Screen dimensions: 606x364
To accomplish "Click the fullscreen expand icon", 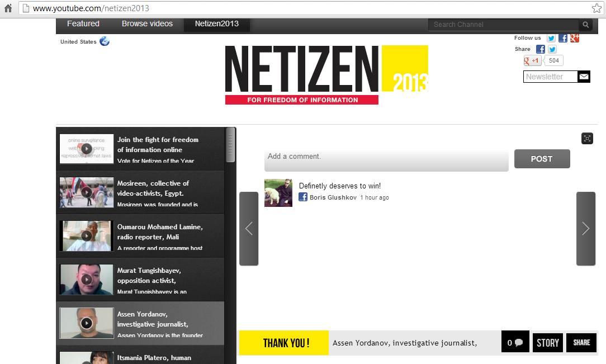I will [x=587, y=139].
